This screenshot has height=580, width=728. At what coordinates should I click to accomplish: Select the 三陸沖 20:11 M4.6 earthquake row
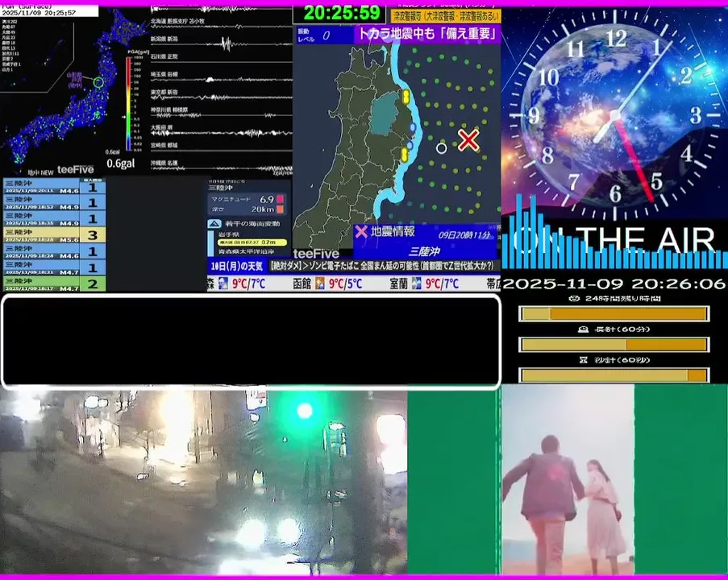(54, 187)
